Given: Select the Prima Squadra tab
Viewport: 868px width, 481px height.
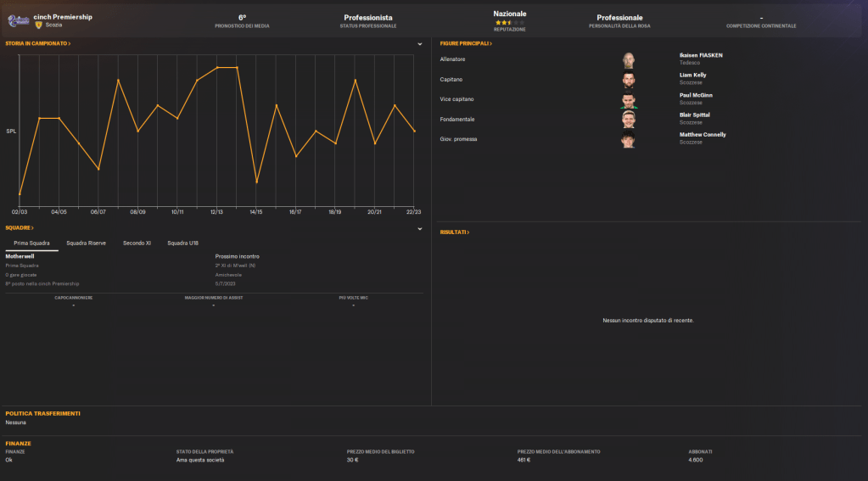Looking at the screenshot, I should click(31, 243).
